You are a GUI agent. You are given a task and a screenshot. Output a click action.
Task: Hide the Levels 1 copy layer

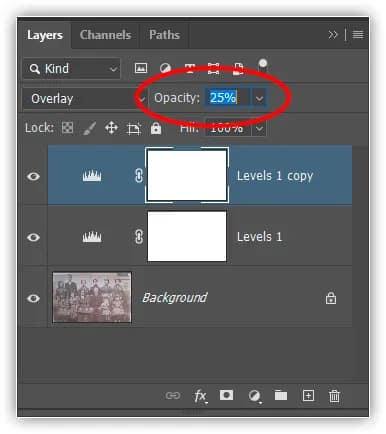(33, 176)
